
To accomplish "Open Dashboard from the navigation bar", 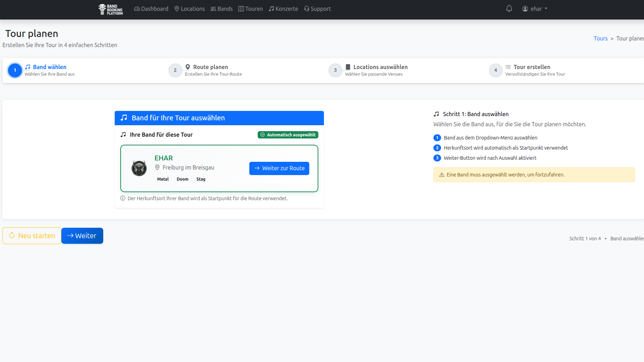I will coord(151,9).
